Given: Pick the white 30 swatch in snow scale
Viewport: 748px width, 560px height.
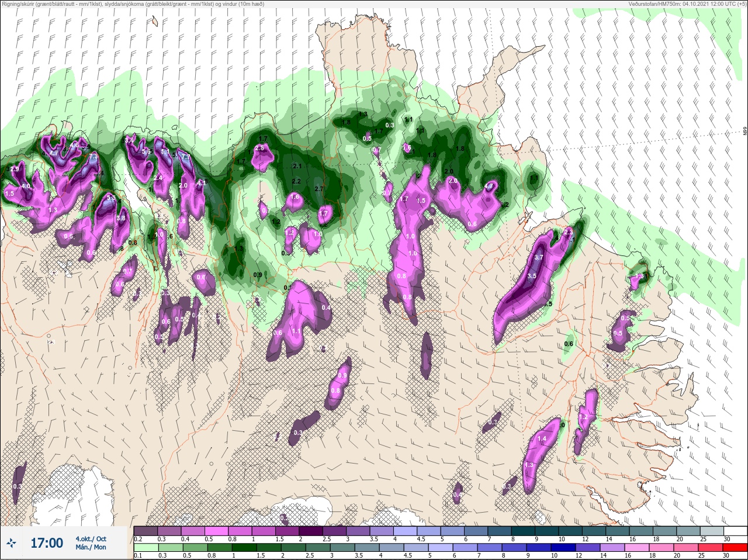Looking at the screenshot, I should point(735,531).
